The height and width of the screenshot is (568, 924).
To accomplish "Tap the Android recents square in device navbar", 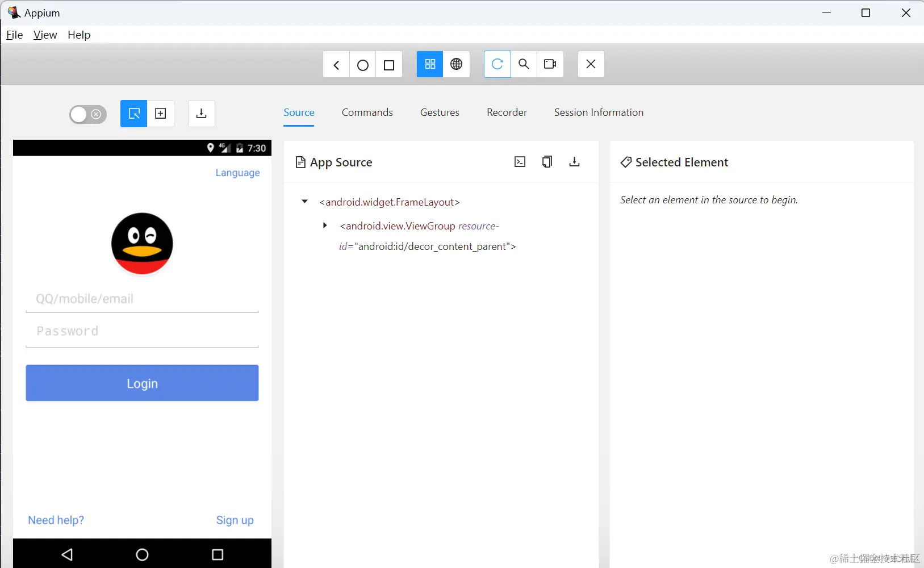I will [x=218, y=554].
